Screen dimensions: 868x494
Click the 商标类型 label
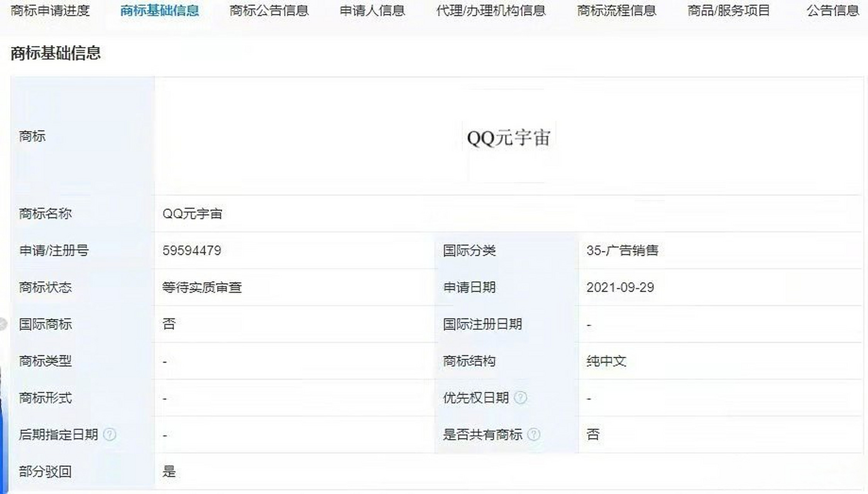[45, 361]
